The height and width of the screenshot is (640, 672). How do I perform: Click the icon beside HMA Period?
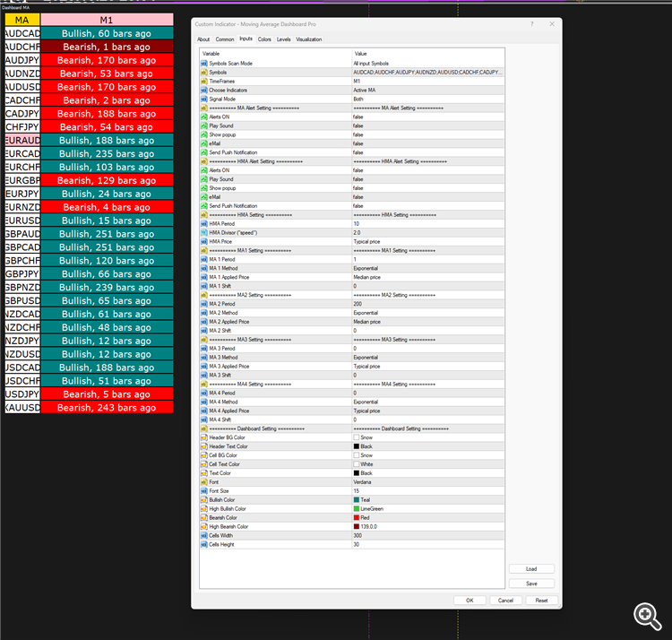pos(204,224)
